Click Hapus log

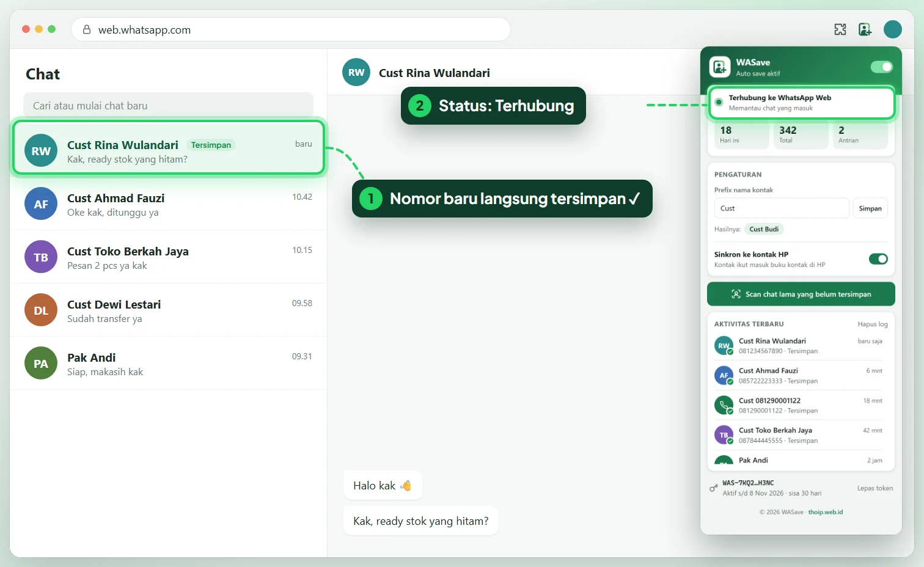coord(872,324)
